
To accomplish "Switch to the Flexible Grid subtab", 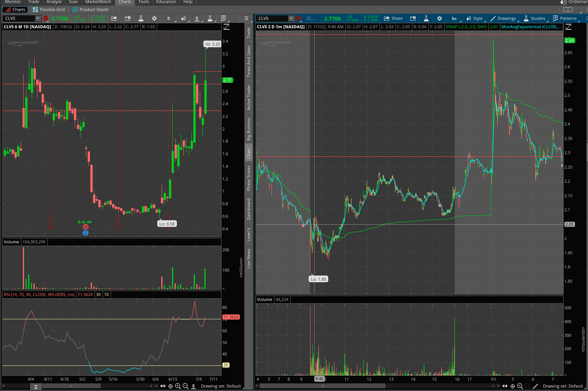I will [x=49, y=10].
